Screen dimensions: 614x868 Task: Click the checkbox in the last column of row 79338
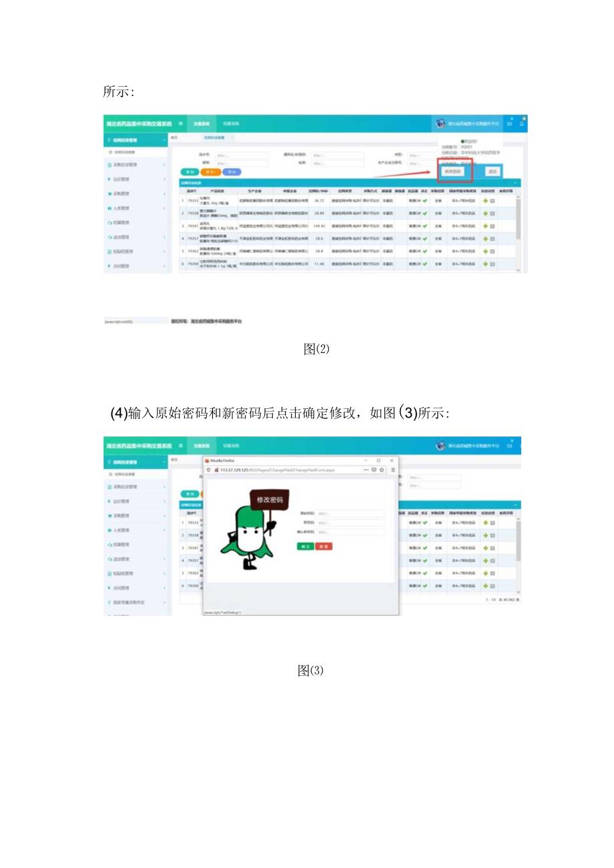(x=493, y=213)
